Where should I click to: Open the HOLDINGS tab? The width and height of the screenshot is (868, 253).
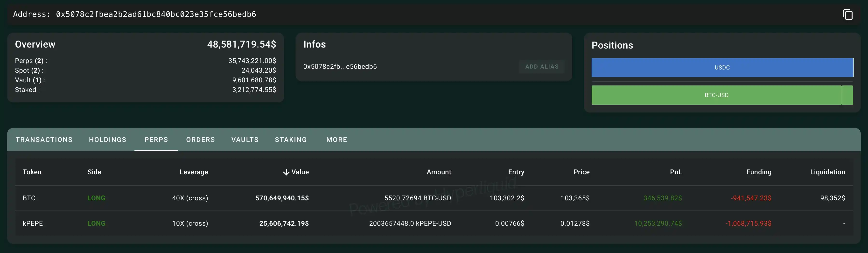(x=107, y=140)
